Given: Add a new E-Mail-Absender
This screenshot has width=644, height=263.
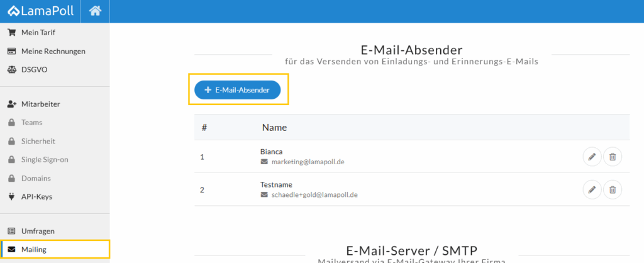Looking at the screenshot, I should (x=237, y=90).
